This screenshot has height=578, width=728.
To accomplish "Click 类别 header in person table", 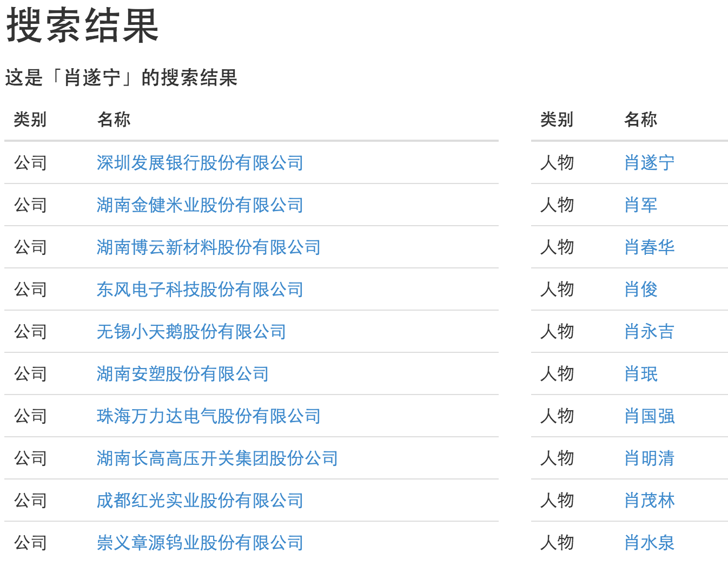I will coord(557,120).
